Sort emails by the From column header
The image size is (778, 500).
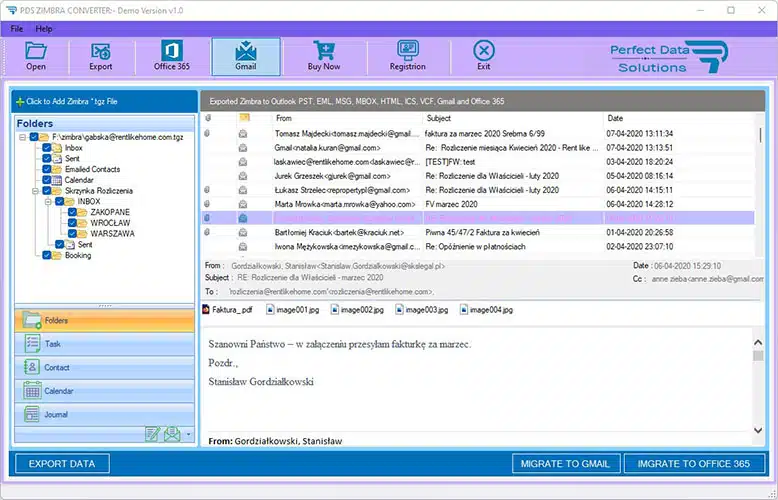tap(347, 118)
